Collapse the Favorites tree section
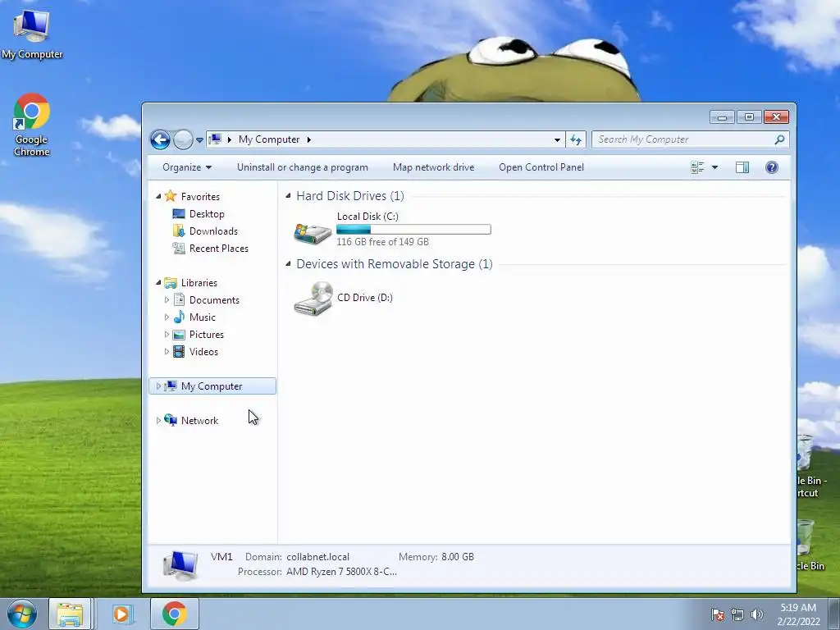840x630 pixels. (158, 197)
